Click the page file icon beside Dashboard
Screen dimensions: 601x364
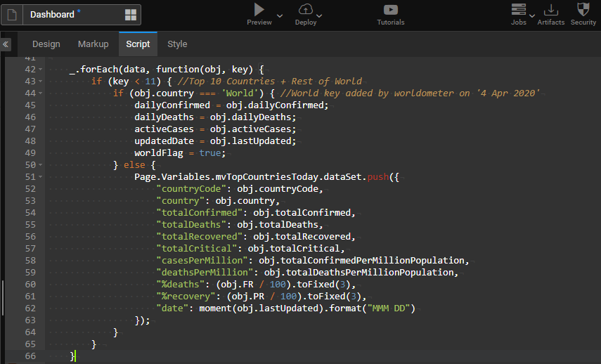[12, 15]
